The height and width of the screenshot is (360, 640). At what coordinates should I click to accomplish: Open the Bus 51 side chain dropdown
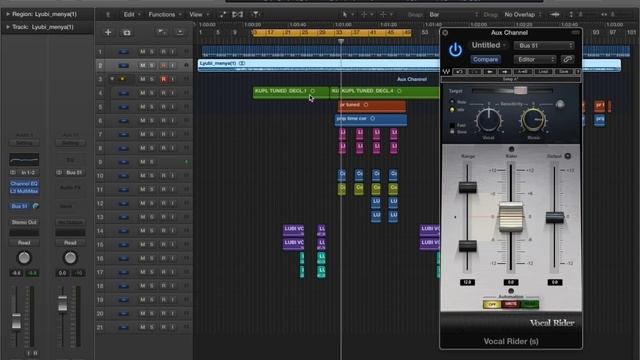544,46
